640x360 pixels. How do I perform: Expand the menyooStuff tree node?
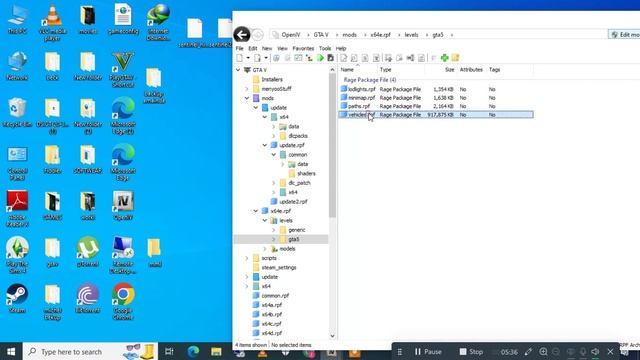(247, 89)
